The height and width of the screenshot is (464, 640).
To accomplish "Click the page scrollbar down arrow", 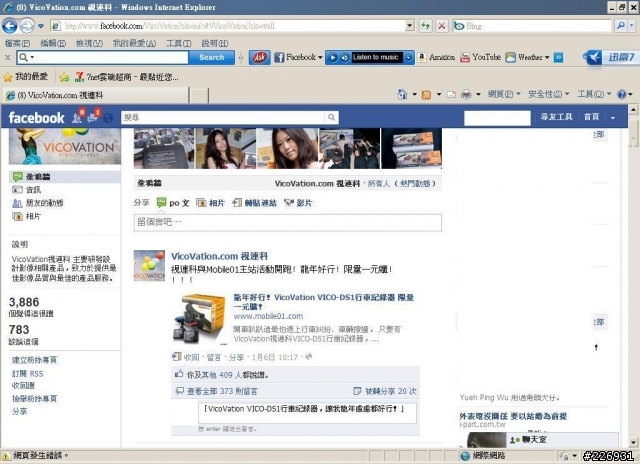I will [x=633, y=442].
